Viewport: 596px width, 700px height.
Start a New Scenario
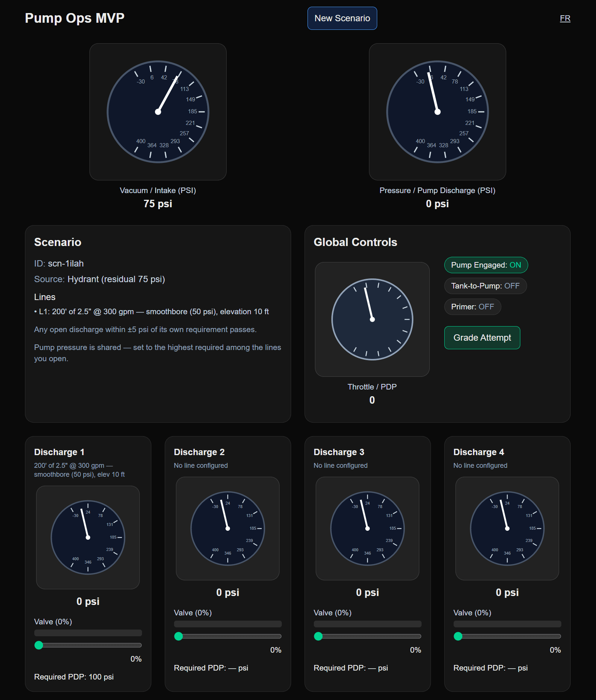(x=342, y=18)
